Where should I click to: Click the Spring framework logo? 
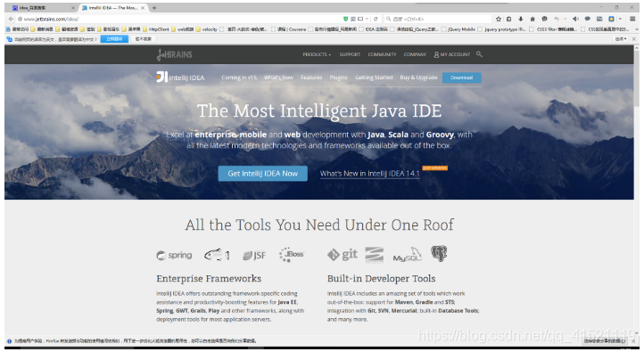coord(174,255)
